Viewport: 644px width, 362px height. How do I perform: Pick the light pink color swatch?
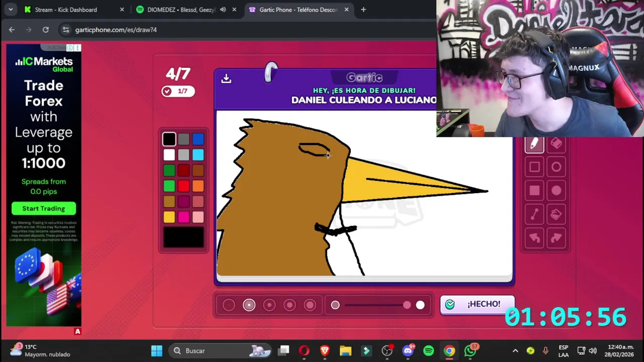coord(198,217)
